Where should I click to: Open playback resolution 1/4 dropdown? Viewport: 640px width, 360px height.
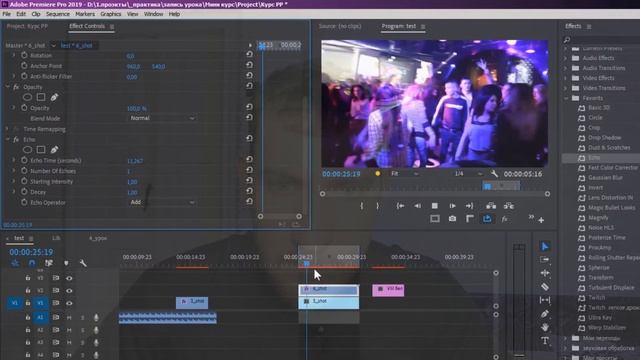pyautogui.click(x=469, y=174)
